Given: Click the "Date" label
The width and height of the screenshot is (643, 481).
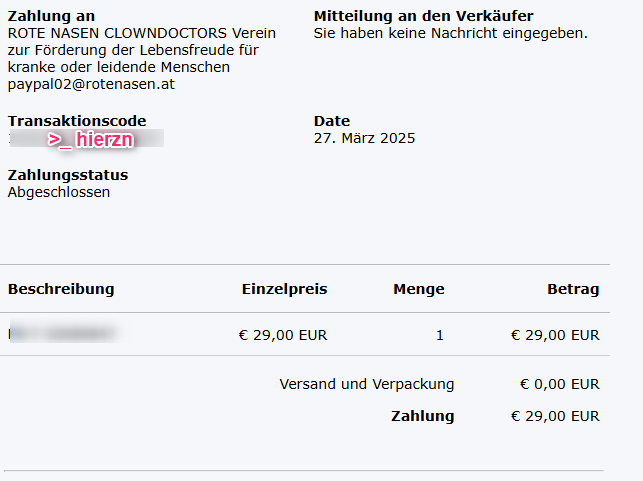Looking at the screenshot, I should (x=332, y=121).
